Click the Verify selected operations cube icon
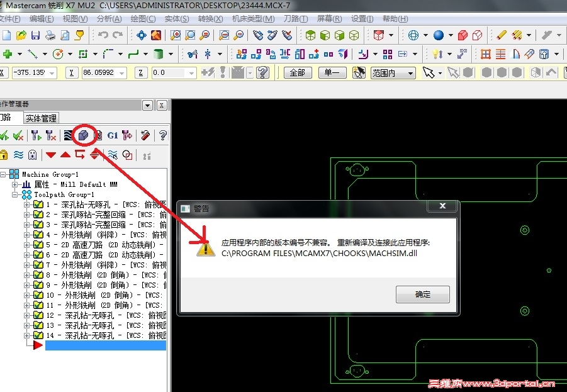 [84, 136]
